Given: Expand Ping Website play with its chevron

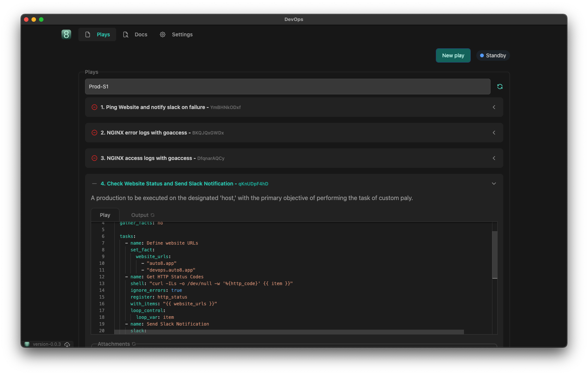Looking at the screenshot, I should click(494, 107).
